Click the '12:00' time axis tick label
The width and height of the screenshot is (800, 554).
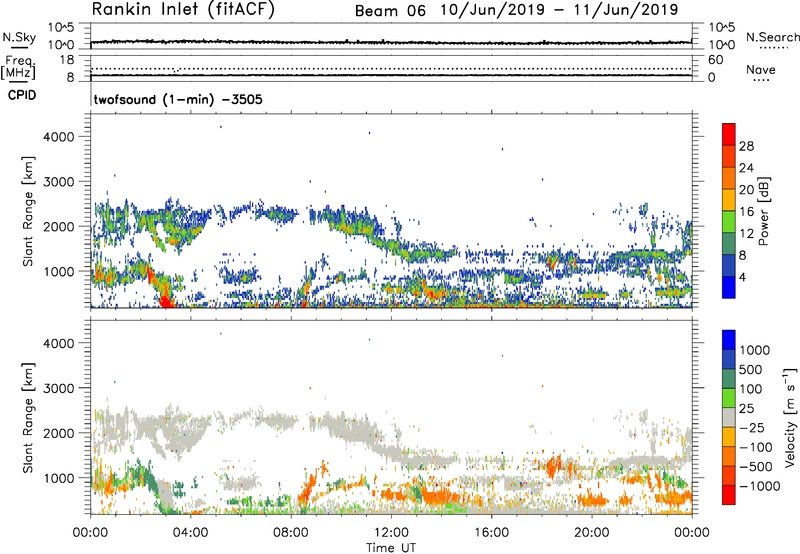391,533
